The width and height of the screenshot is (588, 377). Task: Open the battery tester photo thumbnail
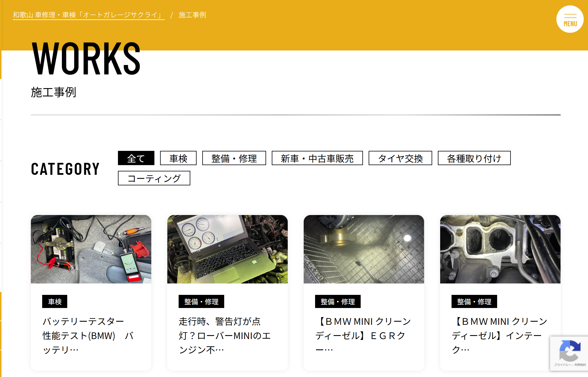[91, 249]
